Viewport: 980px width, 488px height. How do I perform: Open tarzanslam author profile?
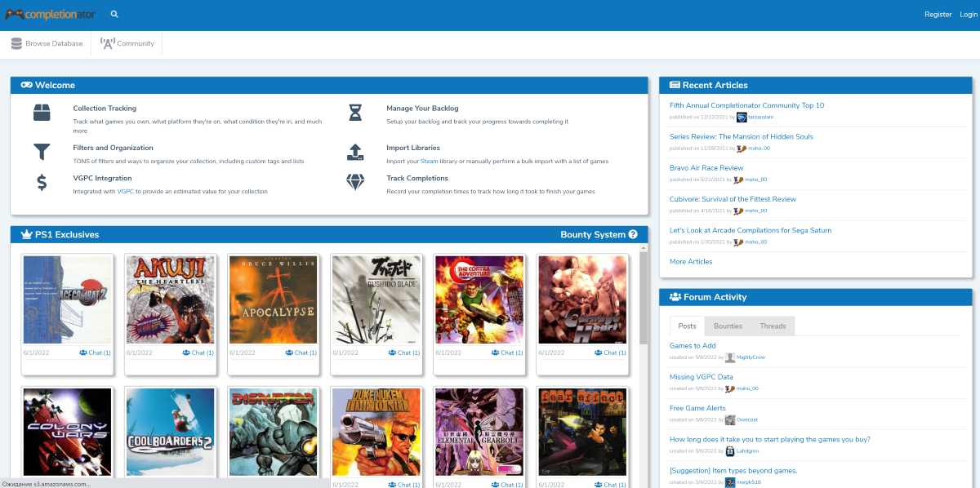[x=760, y=117]
